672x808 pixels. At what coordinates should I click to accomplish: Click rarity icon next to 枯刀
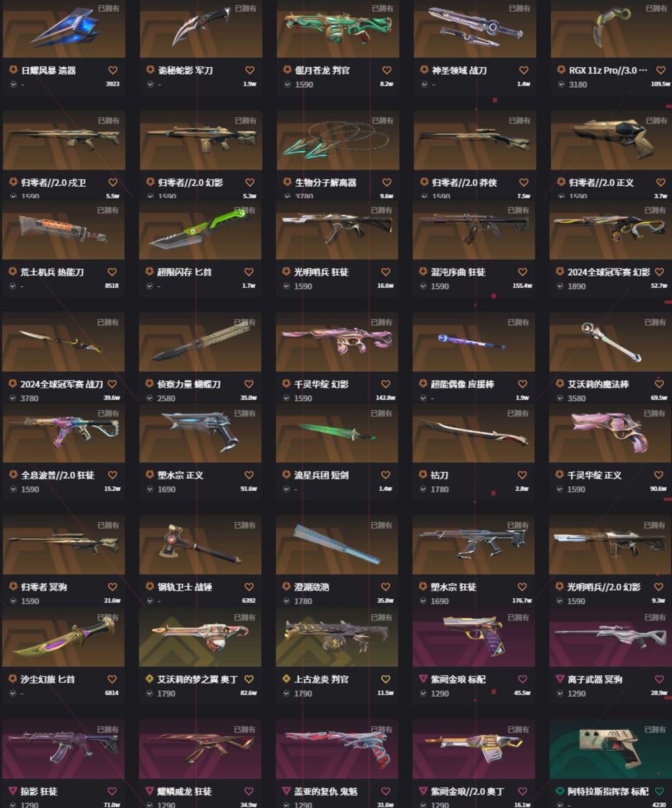[x=423, y=475]
